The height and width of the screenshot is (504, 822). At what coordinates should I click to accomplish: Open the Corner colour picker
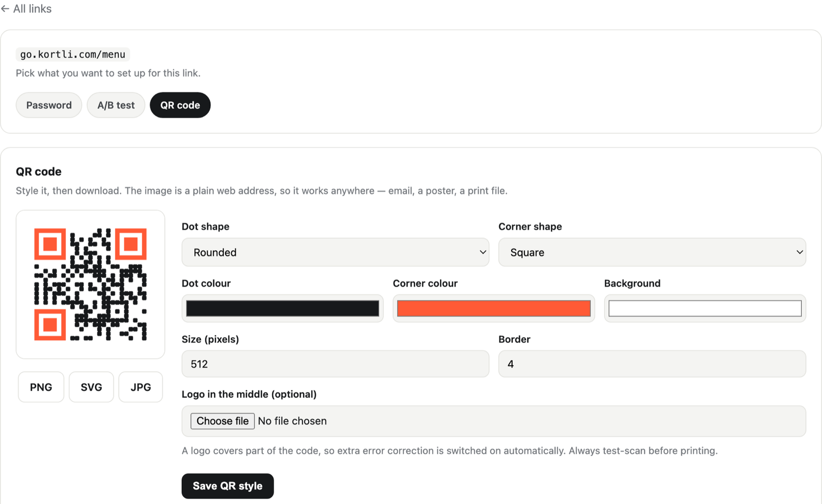[494, 308]
